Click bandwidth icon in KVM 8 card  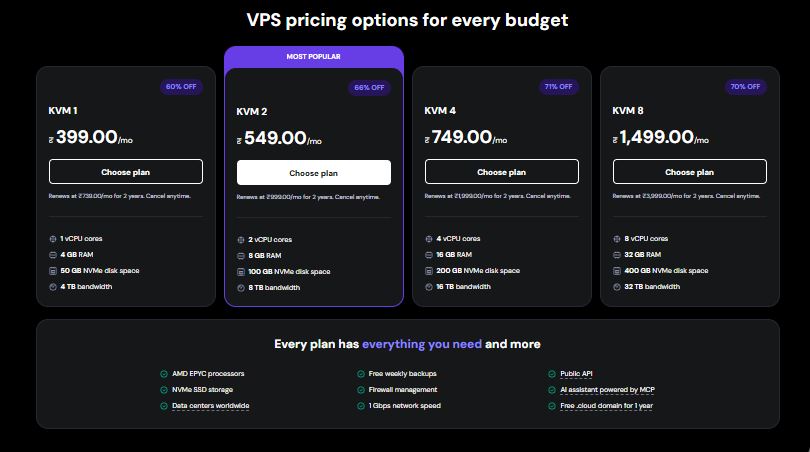coord(617,287)
